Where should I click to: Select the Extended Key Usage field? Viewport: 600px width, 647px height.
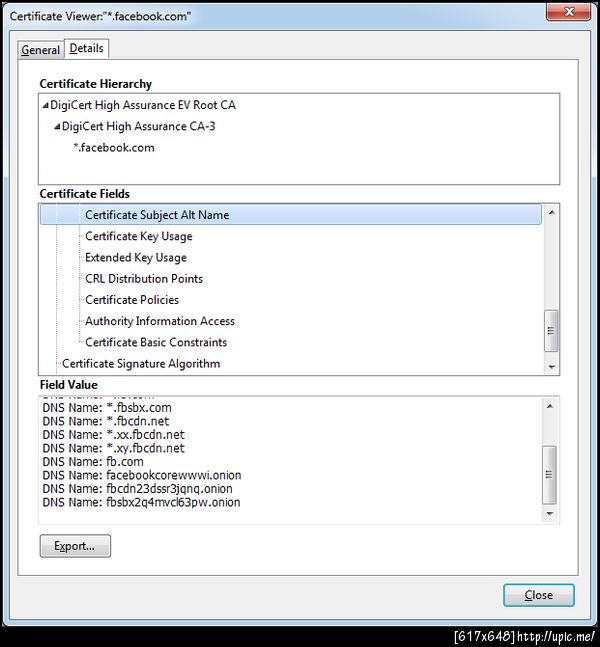pyautogui.click(x=136, y=258)
